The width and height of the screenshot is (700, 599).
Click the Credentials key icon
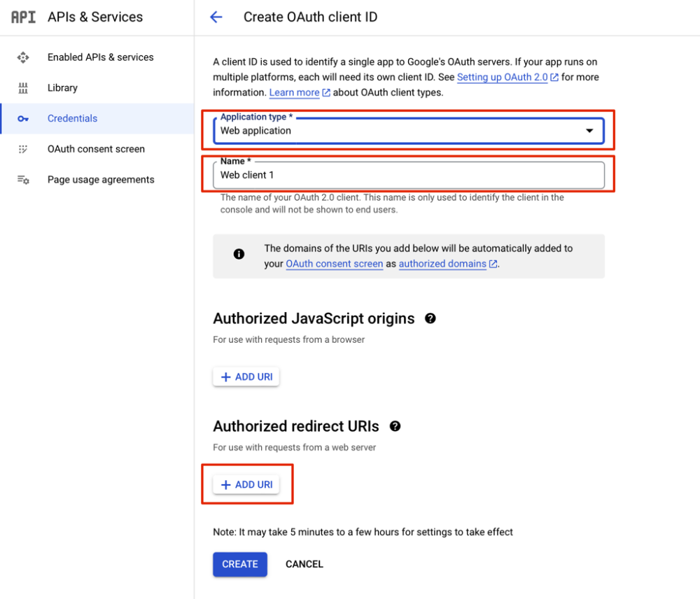click(x=23, y=119)
